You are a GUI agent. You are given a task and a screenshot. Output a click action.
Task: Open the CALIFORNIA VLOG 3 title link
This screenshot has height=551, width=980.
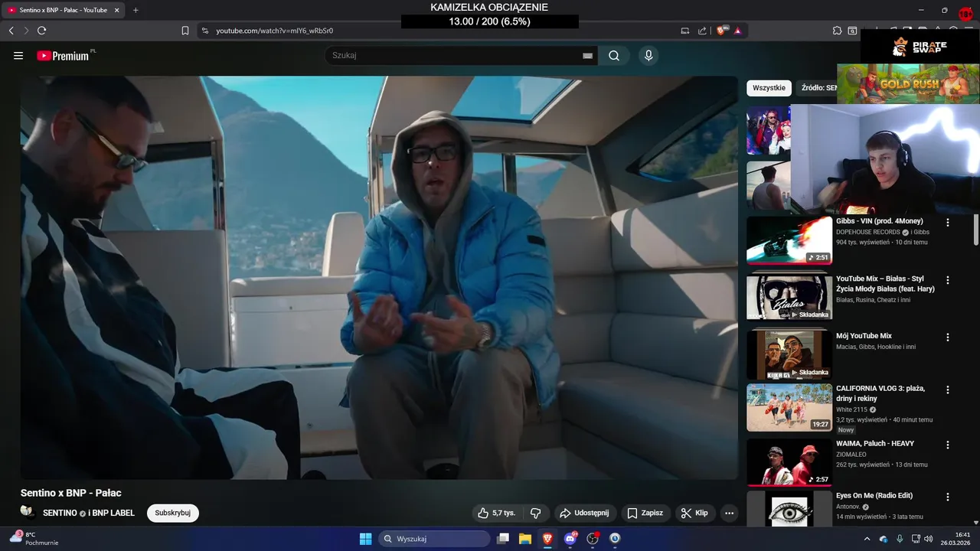pyautogui.click(x=880, y=393)
